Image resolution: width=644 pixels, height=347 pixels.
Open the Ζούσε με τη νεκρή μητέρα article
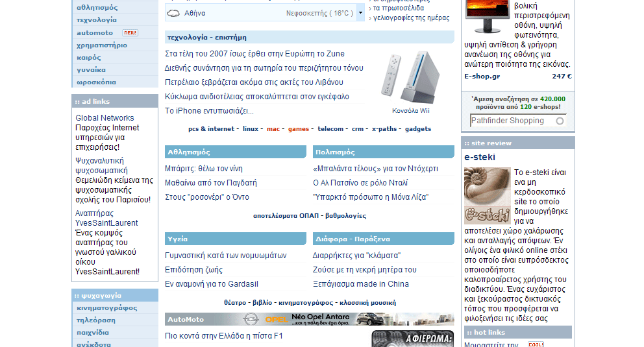point(365,270)
